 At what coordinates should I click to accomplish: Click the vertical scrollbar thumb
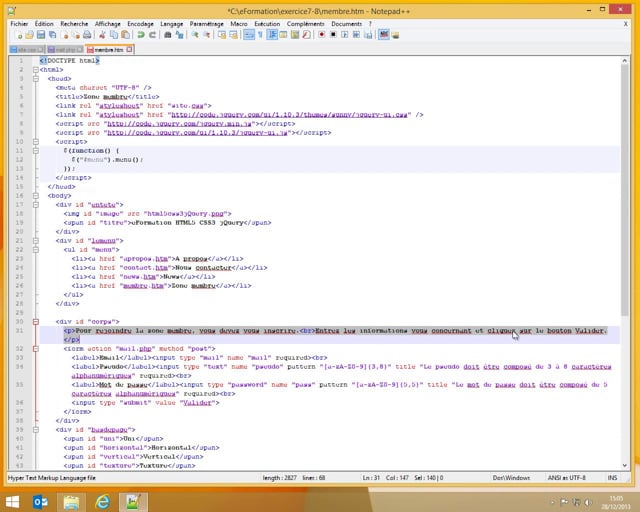pos(624,190)
